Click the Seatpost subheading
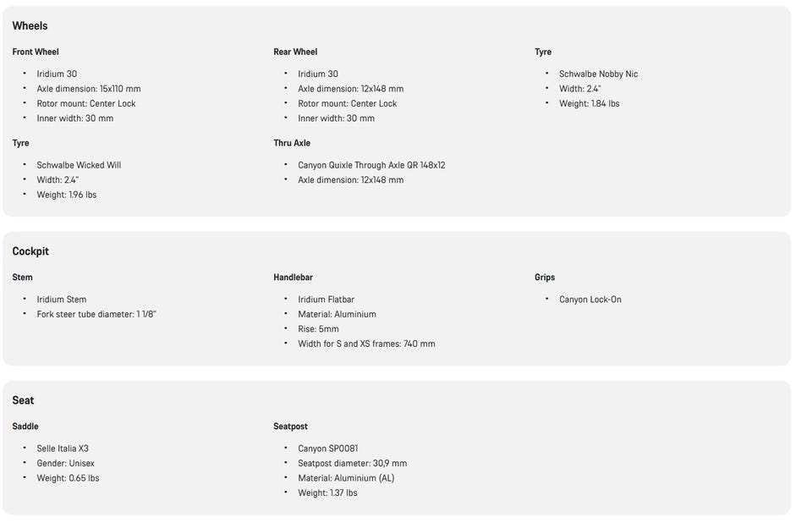The height and width of the screenshot is (523, 812). (290, 427)
